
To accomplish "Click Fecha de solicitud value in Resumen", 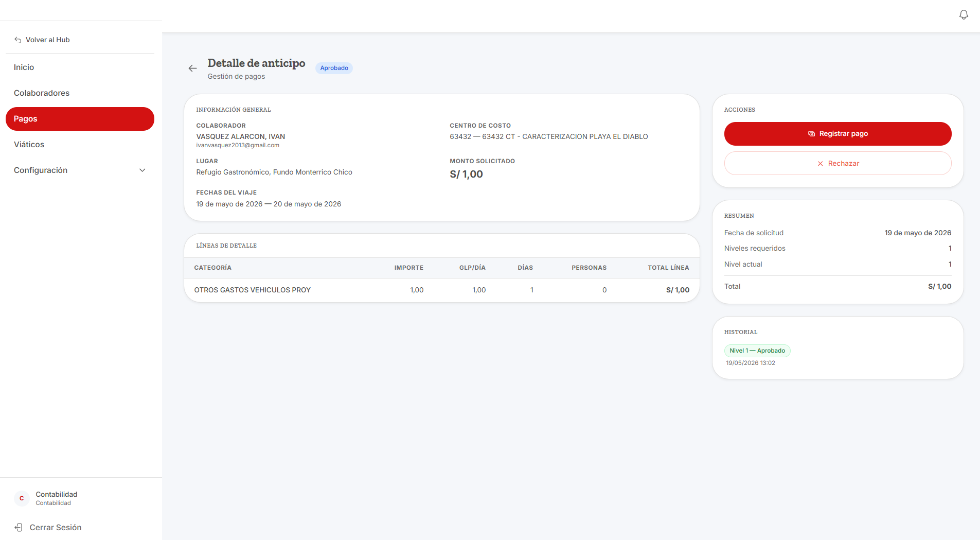I will pos(918,233).
